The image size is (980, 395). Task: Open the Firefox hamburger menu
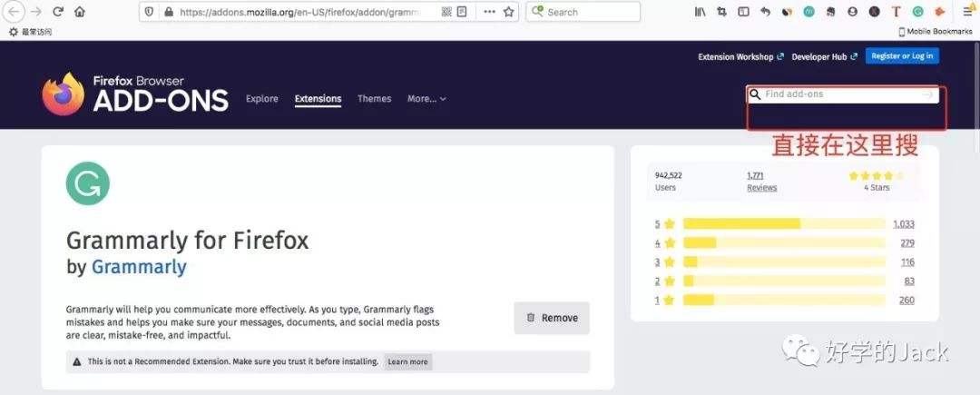pyautogui.click(x=967, y=12)
